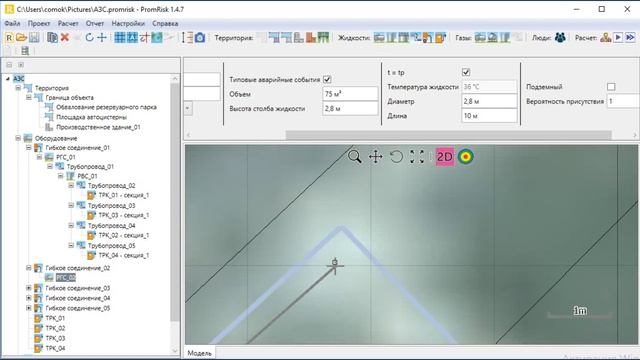Collapse the РВС_01 tree node

click(60, 176)
